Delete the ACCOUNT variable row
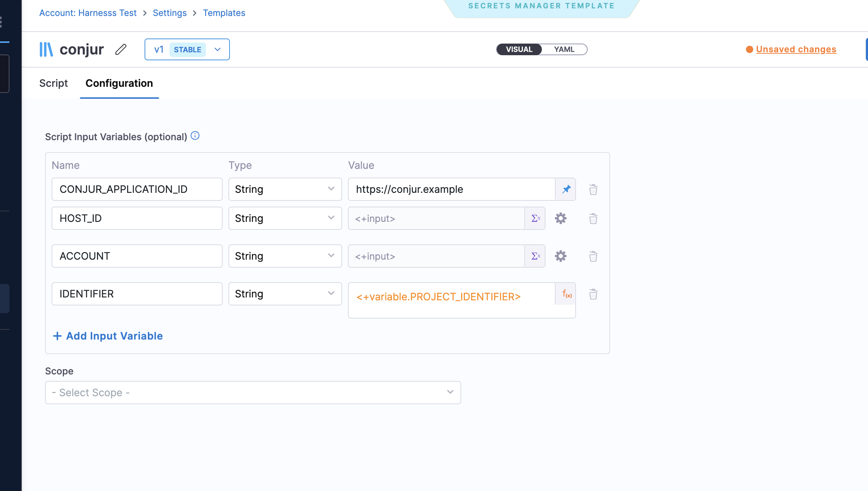 [593, 256]
